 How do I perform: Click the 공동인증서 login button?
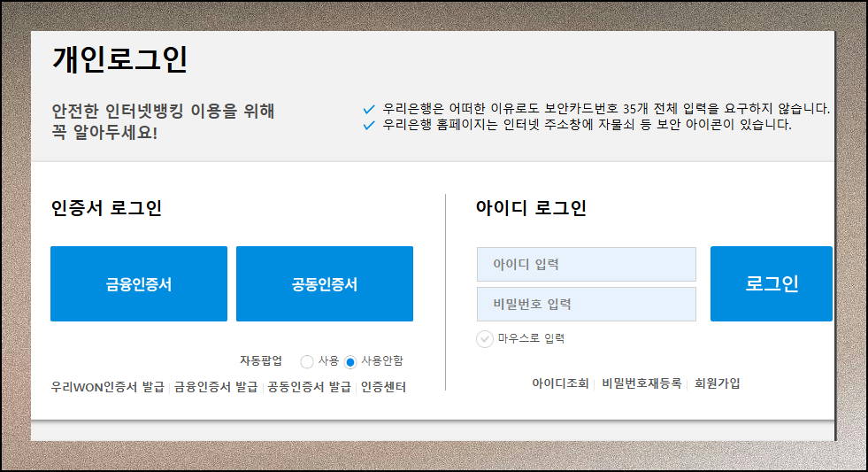[325, 283]
